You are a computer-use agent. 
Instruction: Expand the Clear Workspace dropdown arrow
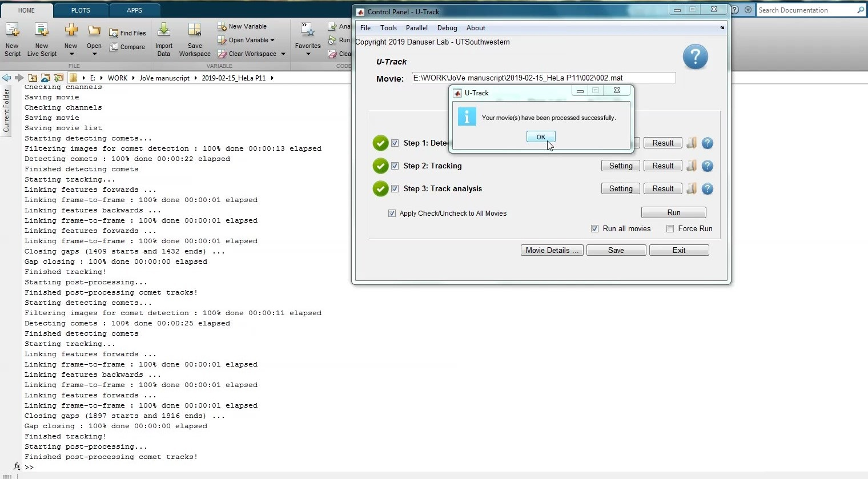point(283,54)
